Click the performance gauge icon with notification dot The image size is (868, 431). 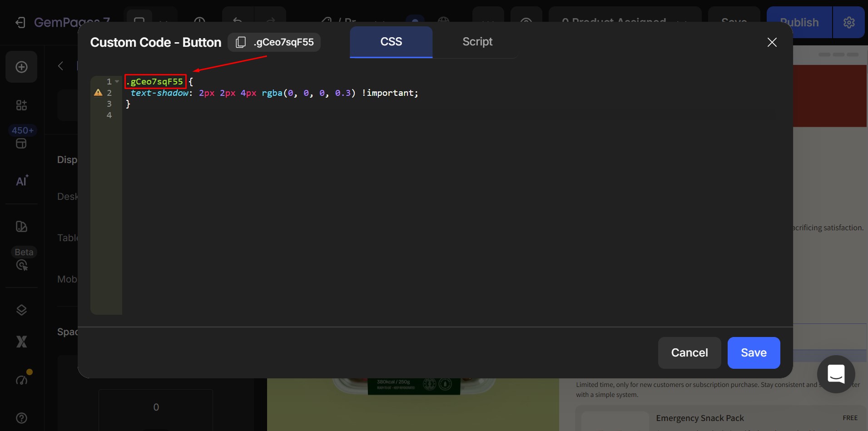tap(21, 380)
